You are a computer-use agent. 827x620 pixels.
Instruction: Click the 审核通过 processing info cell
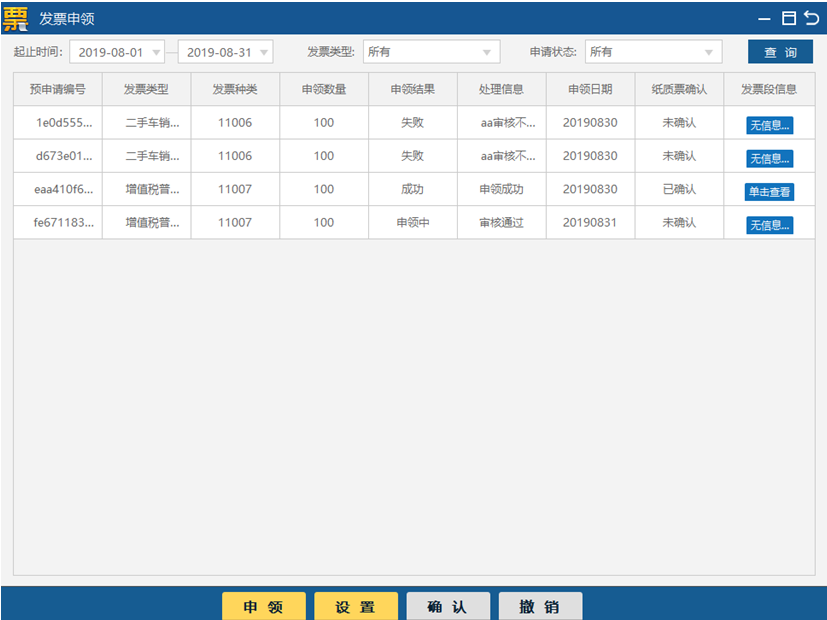pyautogui.click(x=502, y=222)
